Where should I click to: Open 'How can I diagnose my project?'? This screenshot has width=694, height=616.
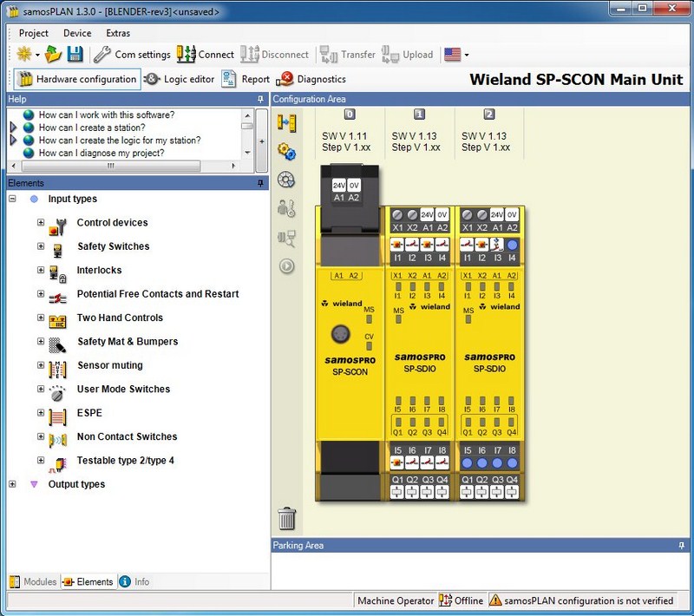click(101, 153)
